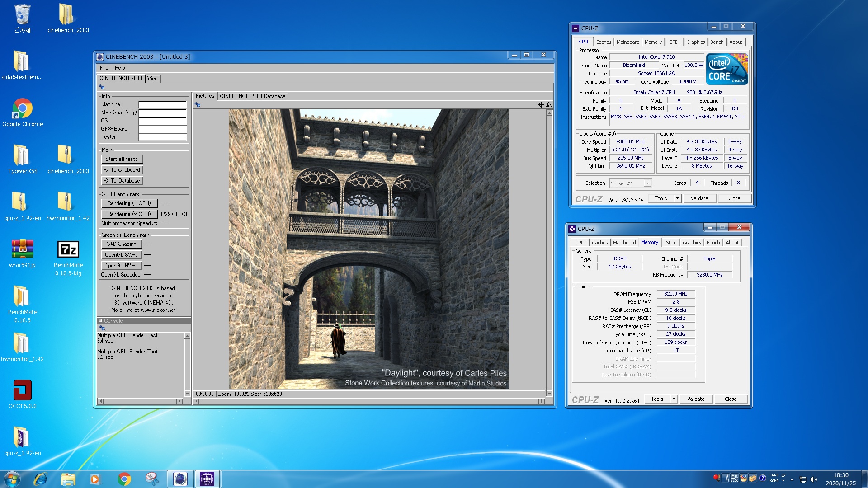The width and height of the screenshot is (868, 488).
Task: Open BenchMate 0.10.5-big 7z archive
Action: coord(68,258)
